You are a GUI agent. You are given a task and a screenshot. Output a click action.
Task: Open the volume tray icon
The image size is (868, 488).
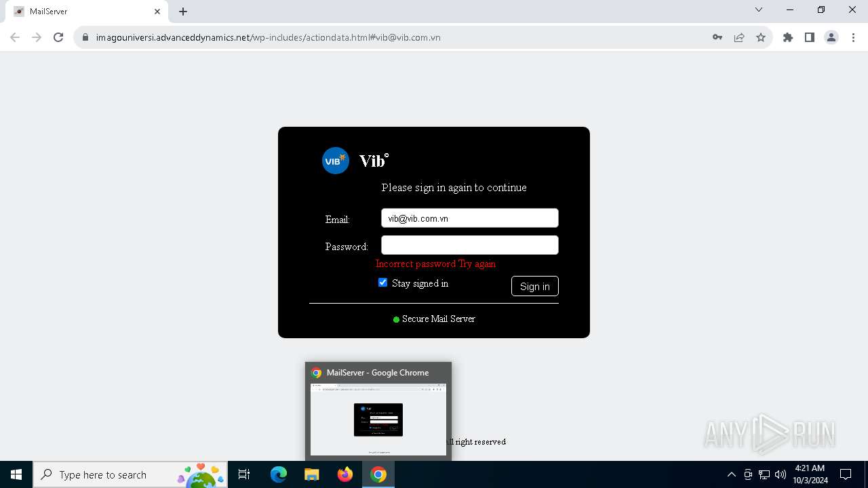pos(781,474)
